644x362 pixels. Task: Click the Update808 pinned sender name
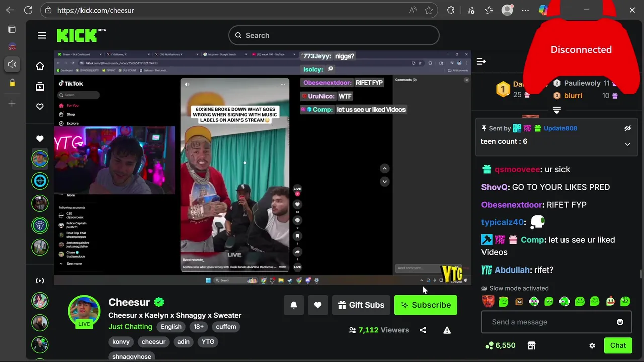point(560,128)
